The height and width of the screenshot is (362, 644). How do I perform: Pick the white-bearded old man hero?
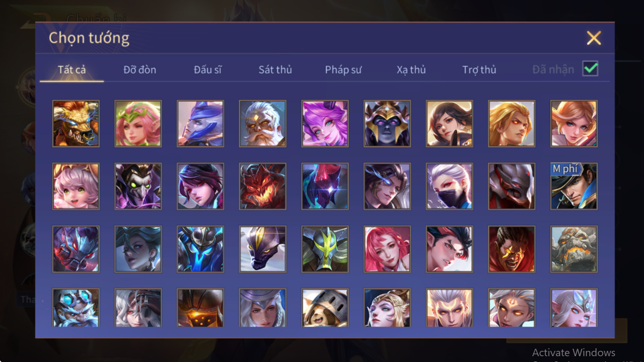pyautogui.click(x=262, y=123)
